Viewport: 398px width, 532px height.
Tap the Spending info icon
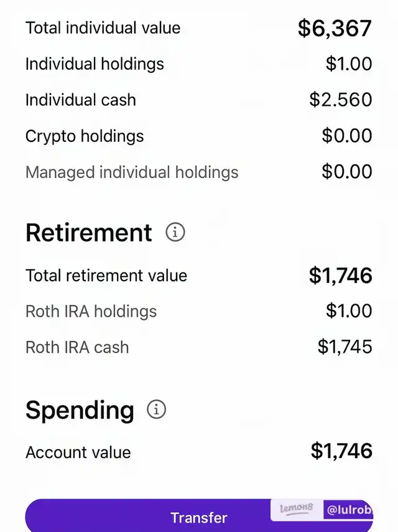point(157,410)
